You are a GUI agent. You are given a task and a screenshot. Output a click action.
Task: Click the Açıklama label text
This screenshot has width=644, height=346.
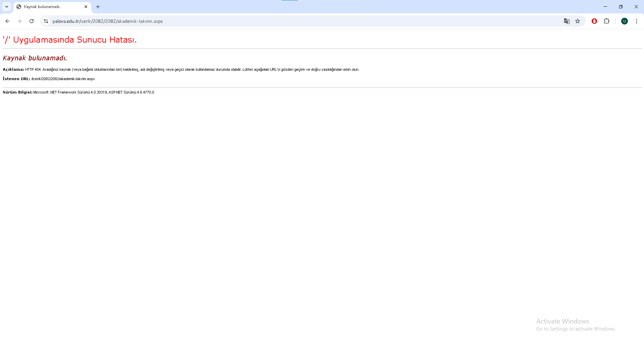pos(13,69)
